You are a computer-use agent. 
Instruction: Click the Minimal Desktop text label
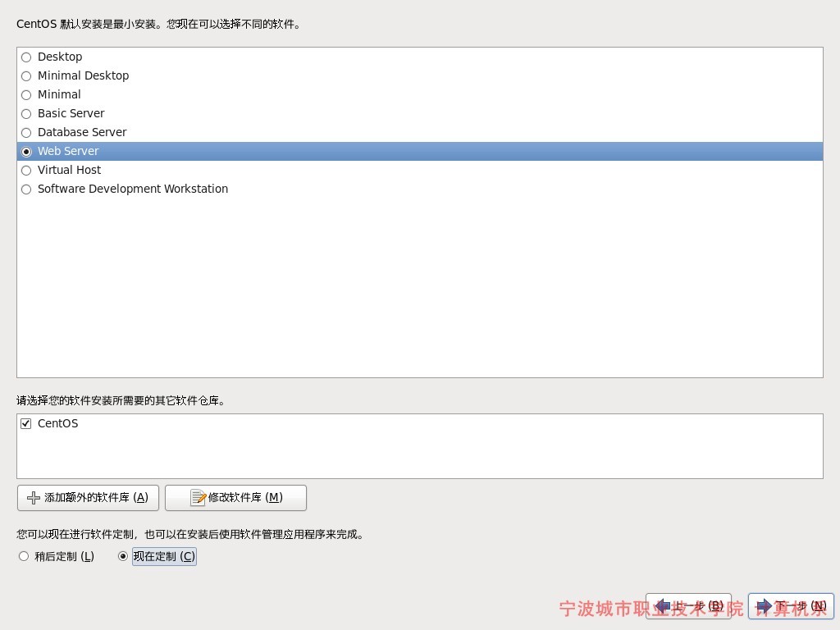pyautogui.click(x=84, y=75)
